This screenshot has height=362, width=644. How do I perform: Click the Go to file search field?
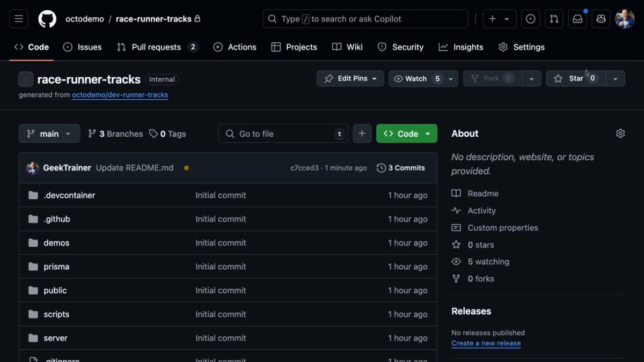pyautogui.click(x=283, y=134)
